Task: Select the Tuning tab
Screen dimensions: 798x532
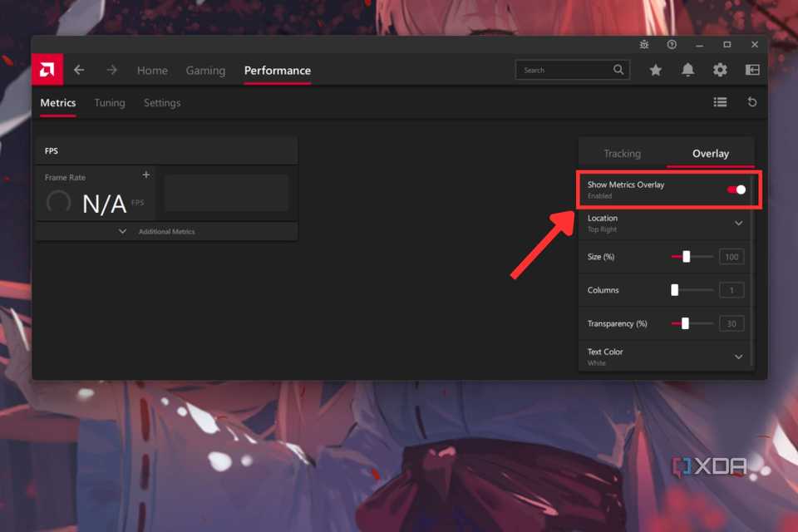Action: tap(109, 102)
